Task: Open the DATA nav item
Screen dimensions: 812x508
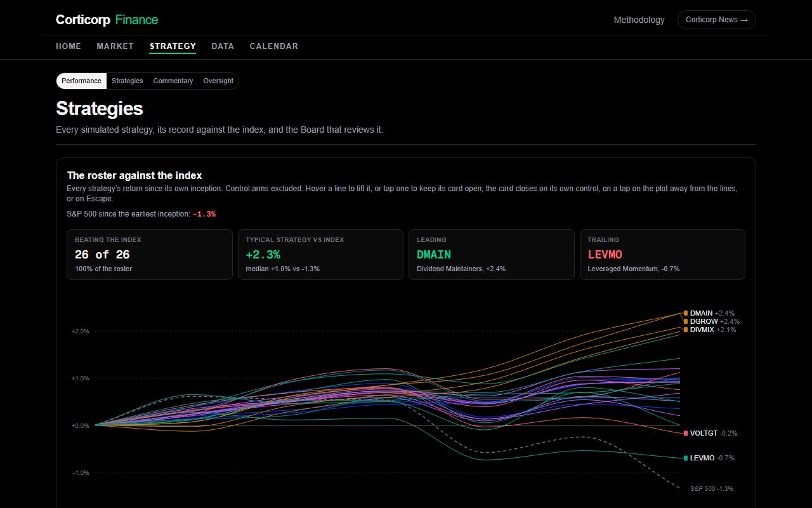Action: (223, 46)
